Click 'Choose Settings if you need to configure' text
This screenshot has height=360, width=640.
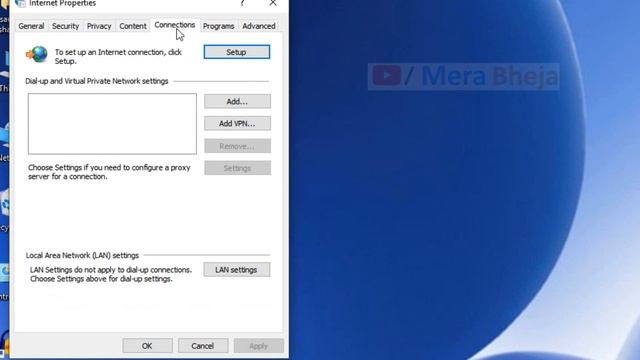(109, 172)
